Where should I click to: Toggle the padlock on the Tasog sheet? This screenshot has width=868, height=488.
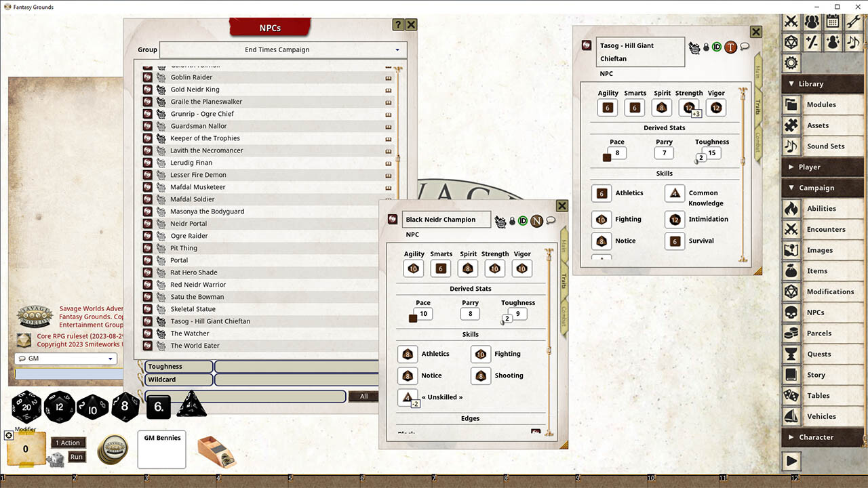pos(706,47)
